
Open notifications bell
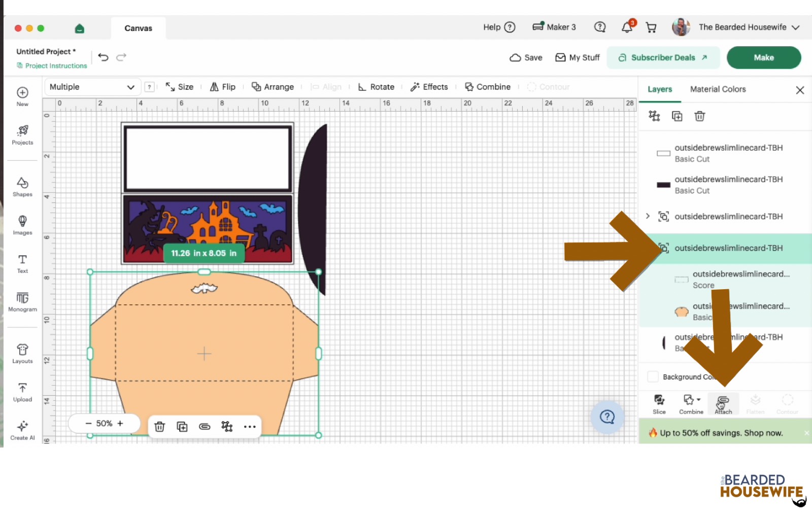(x=628, y=27)
